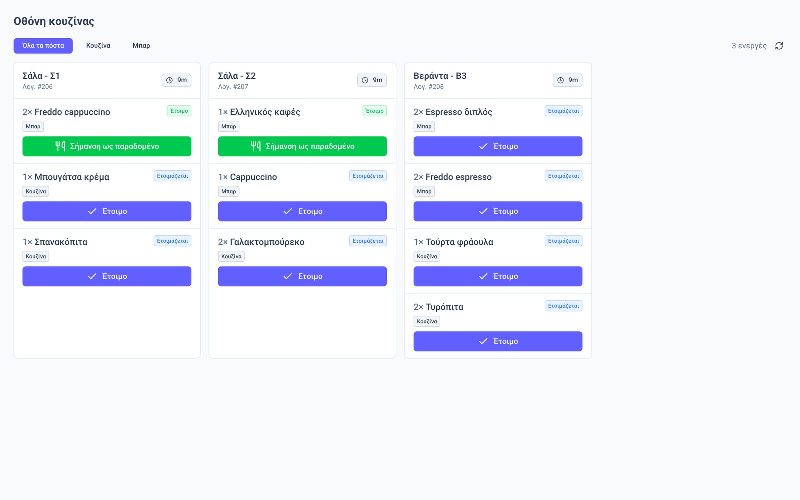This screenshot has height=500, width=800.
Task: Click the green Έτοιμο badge of Ελληνικός καφές
Action: click(374, 111)
